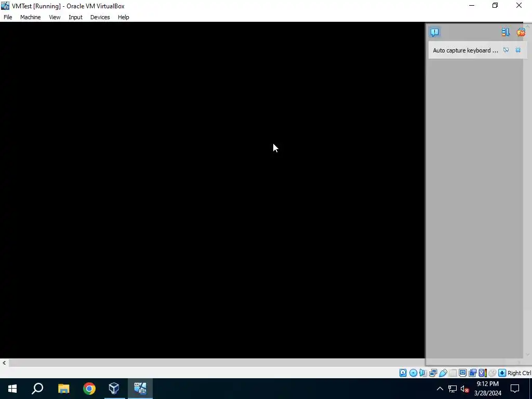Open the Devices menu
Viewport: 532px width, 399px height.
100,17
